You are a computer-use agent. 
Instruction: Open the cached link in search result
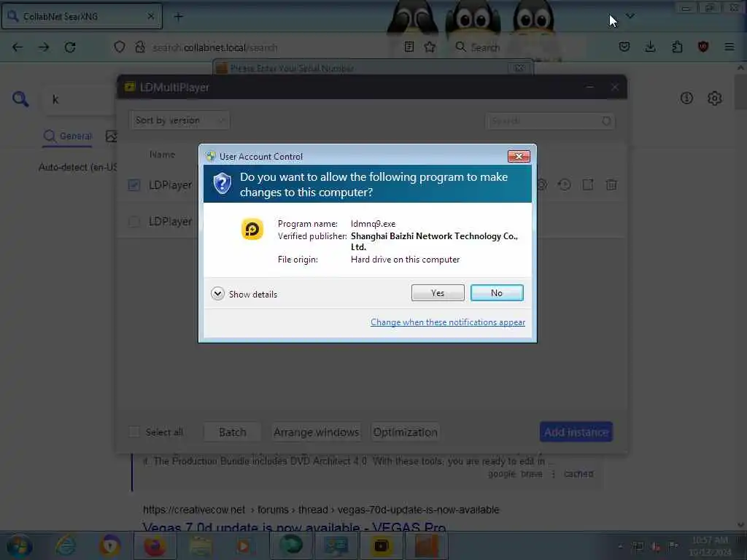pos(578,474)
